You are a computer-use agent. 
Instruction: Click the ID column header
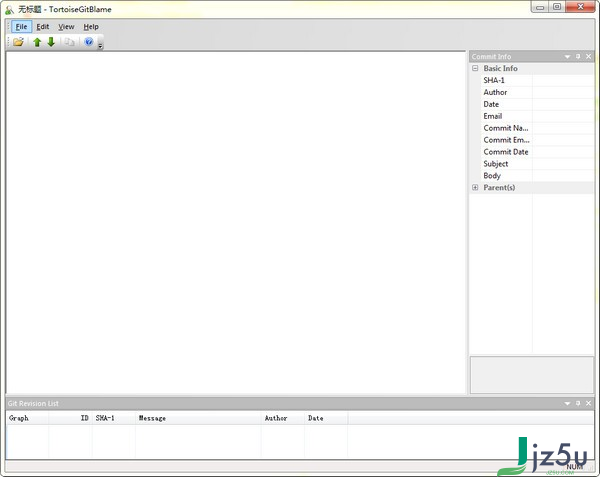tap(70, 418)
